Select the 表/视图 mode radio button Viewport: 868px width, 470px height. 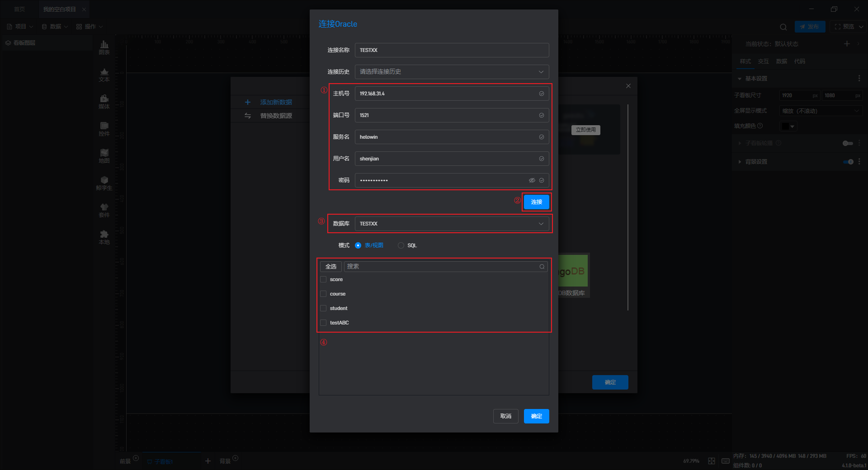pos(358,245)
